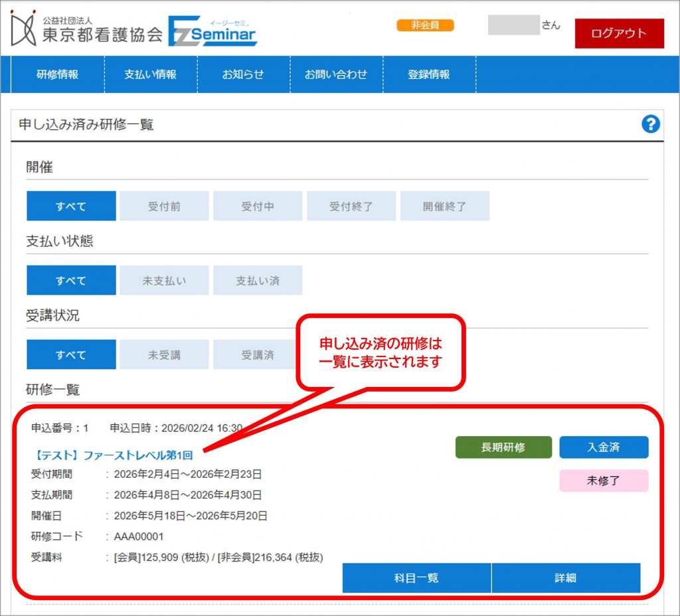The width and height of the screenshot is (680, 616).
Task: Select 支払い済 payment filter
Action: coord(258,281)
